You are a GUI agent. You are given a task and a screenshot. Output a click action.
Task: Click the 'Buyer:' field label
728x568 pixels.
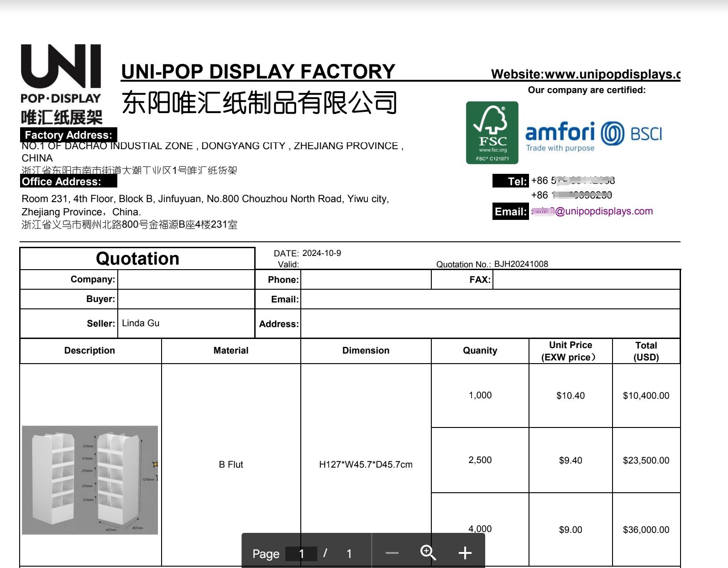point(100,299)
